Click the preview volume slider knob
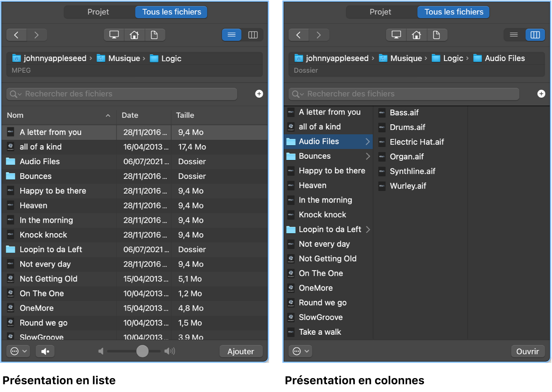This screenshot has width=552, height=392. click(142, 351)
